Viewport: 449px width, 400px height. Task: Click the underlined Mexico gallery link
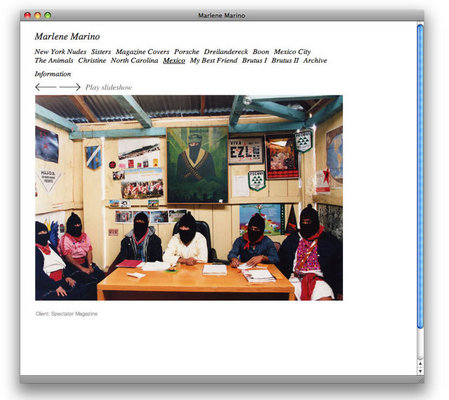click(x=174, y=60)
